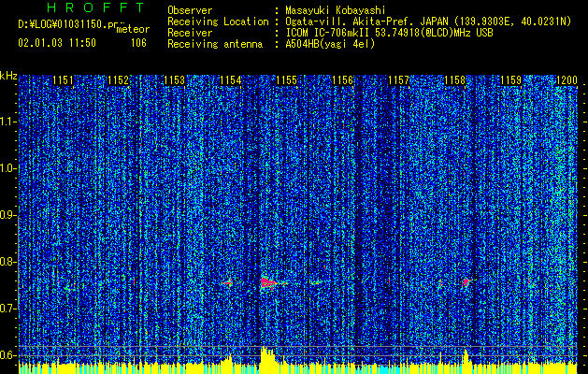Click the 1151 time marker
Screen dimensions: 588x374
(x=63, y=80)
